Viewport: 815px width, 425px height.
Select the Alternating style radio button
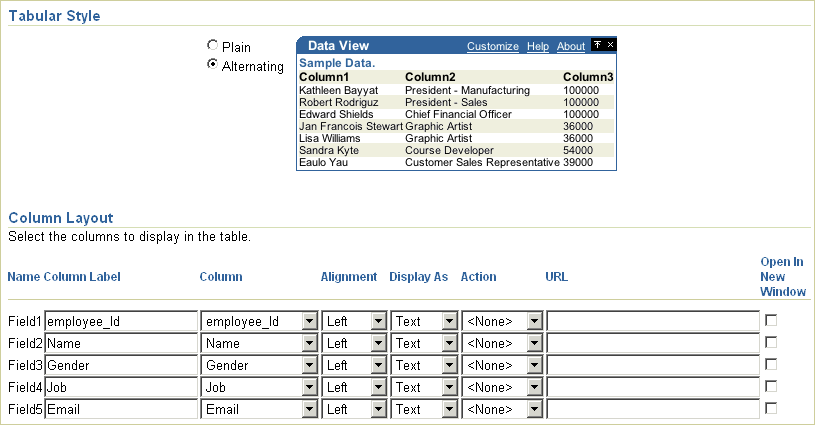212,65
